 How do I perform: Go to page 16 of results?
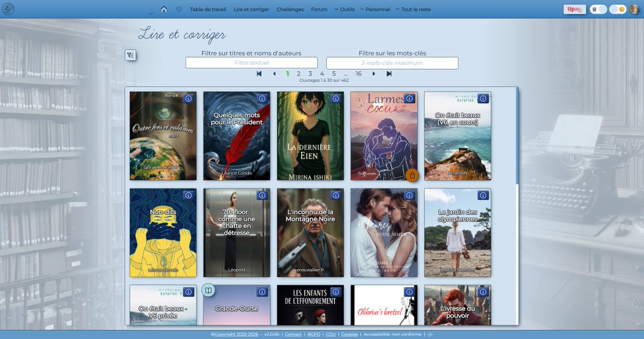point(358,74)
